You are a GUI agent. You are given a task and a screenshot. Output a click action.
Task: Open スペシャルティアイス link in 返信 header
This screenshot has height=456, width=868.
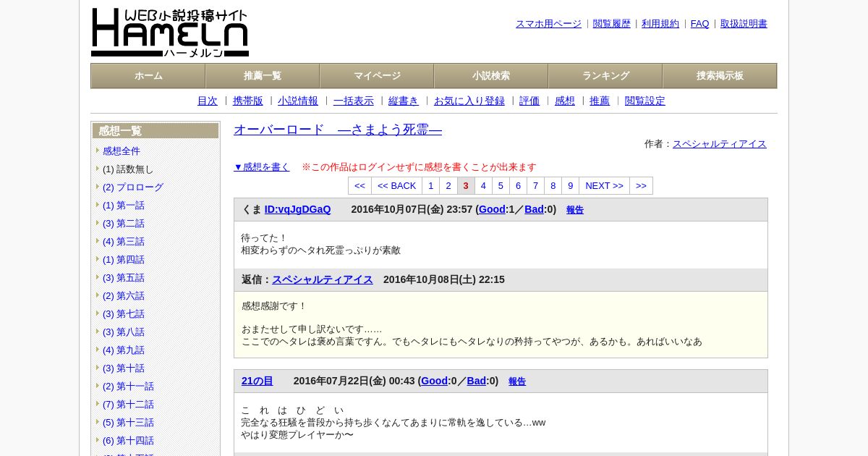point(323,280)
